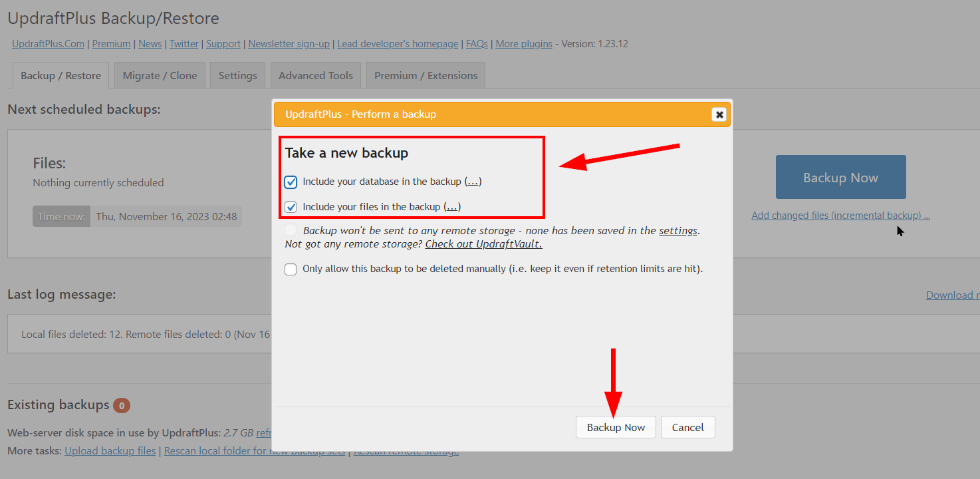The image size is (980, 479).
Task: Open Check out UpdraftVault link
Action: tap(483, 244)
